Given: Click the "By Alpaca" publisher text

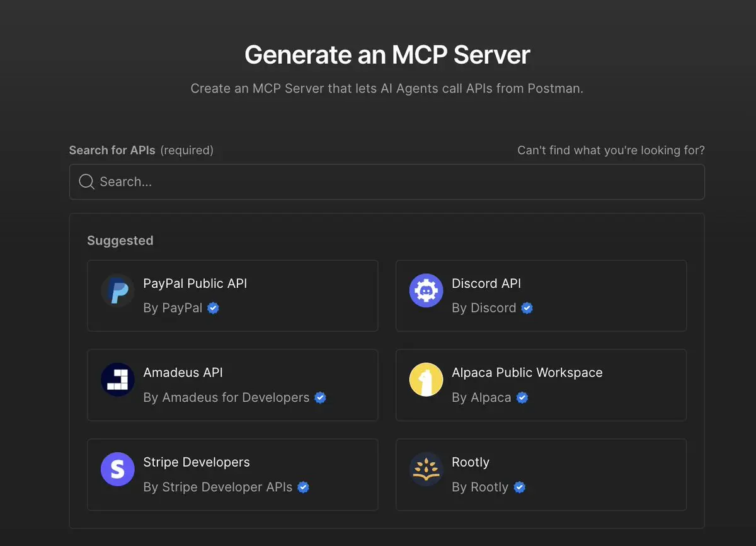Looking at the screenshot, I should [481, 397].
